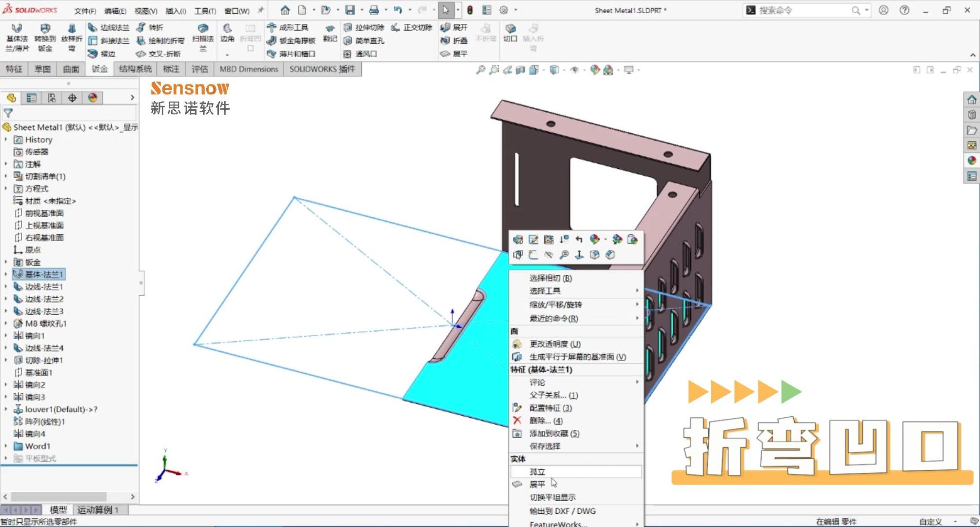Click the DisplayManager appearance sphere tab
980x527 pixels.
[93, 98]
